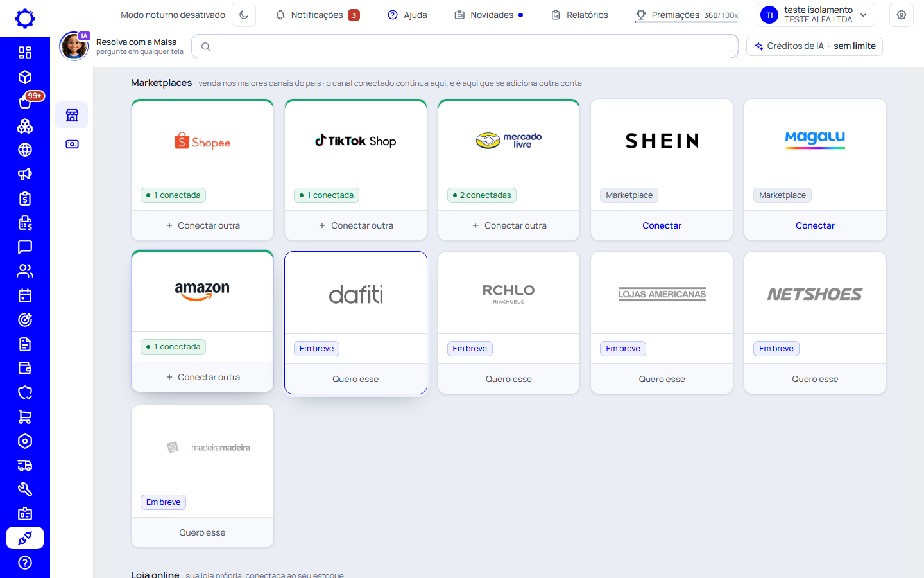This screenshot has width=924, height=578.
Task: Click Conectar outra on the Amazon card
Action: click(203, 377)
